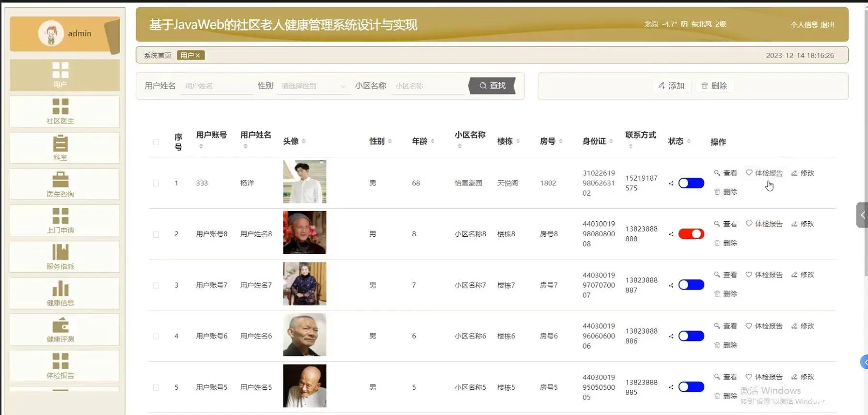Toggle red status switch for 用户姓名8
The height and width of the screenshot is (415, 868).
691,234
